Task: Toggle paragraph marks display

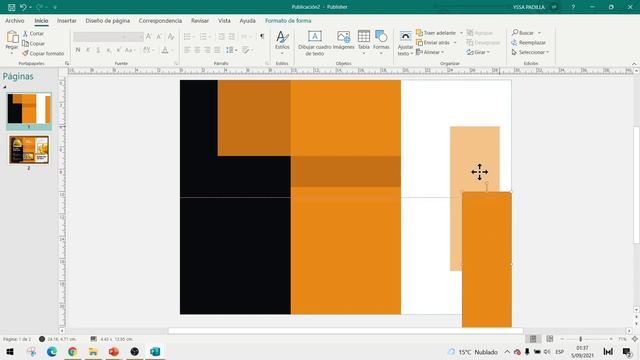Action: pyautogui.click(x=262, y=36)
